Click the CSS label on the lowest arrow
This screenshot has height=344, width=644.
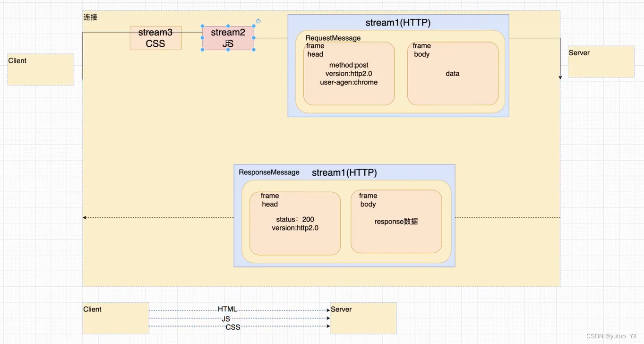[x=233, y=327]
